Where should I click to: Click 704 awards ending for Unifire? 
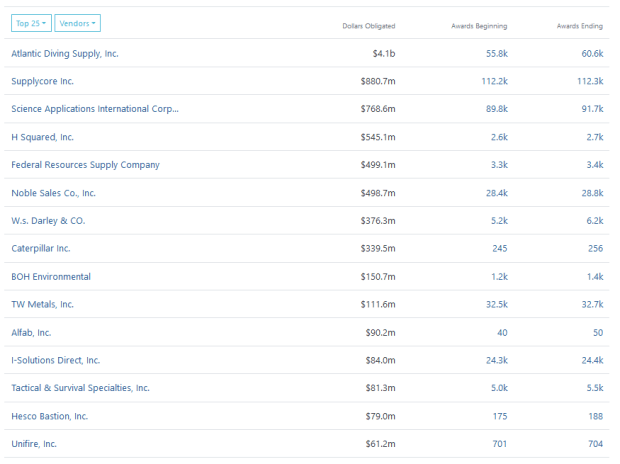click(x=594, y=443)
